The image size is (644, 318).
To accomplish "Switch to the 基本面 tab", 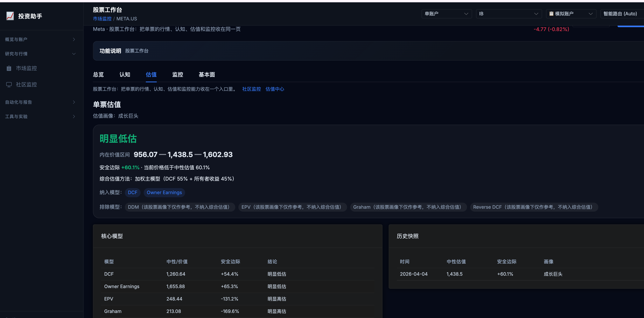I will point(206,75).
